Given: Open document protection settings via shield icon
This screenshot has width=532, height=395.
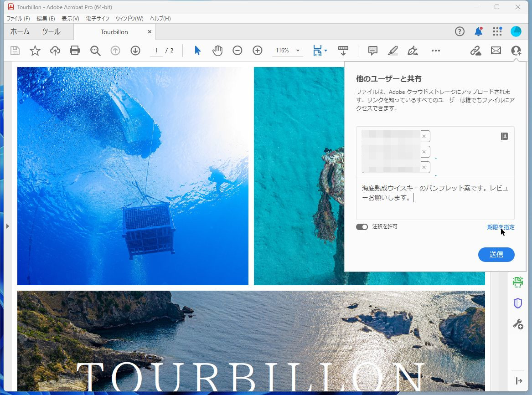Looking at the screenshot, I should 517,303.
